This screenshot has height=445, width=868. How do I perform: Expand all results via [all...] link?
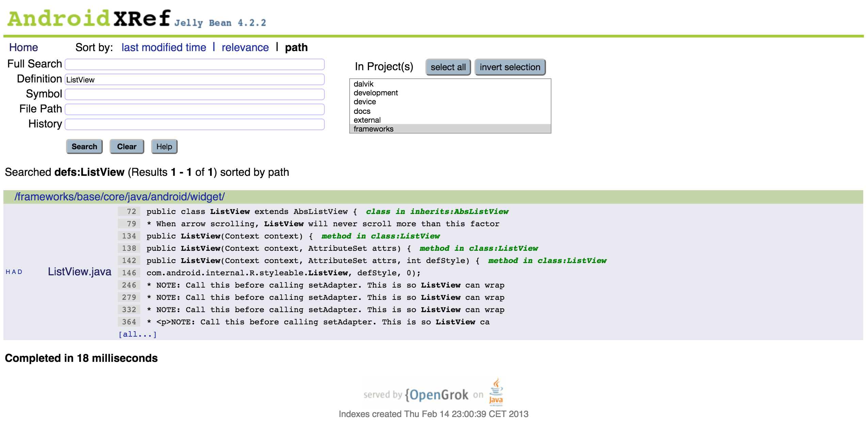tap(138, 333)
